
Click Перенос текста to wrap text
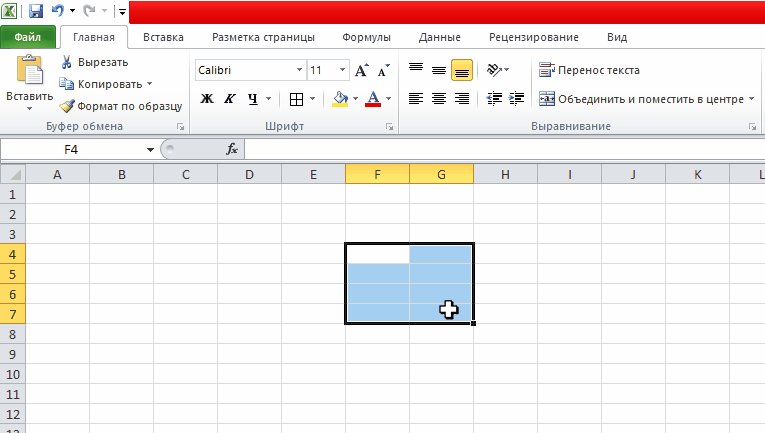coord(589,70)
